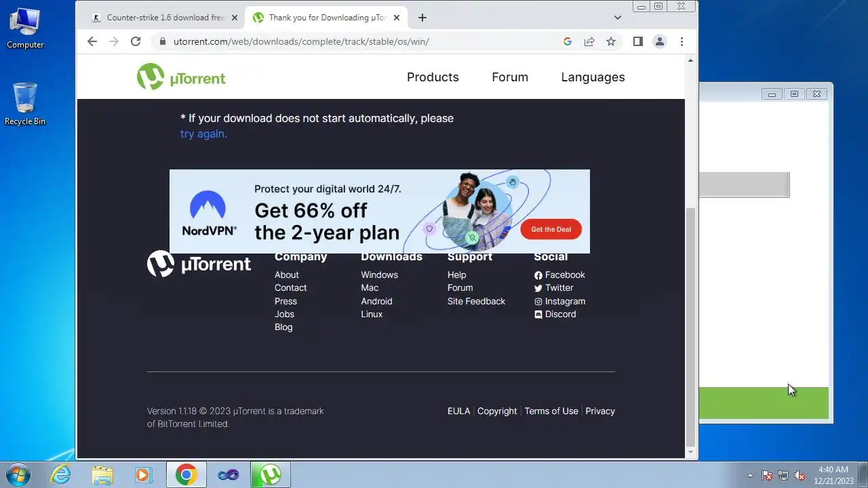Bookmark this page with the star icon
Screen dimensions: 868x488
pyautogui.click(x=611, y=41)
